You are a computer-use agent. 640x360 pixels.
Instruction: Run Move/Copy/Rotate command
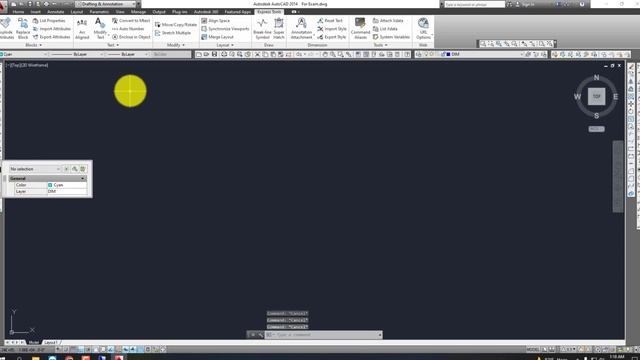(x=176, y=24)
